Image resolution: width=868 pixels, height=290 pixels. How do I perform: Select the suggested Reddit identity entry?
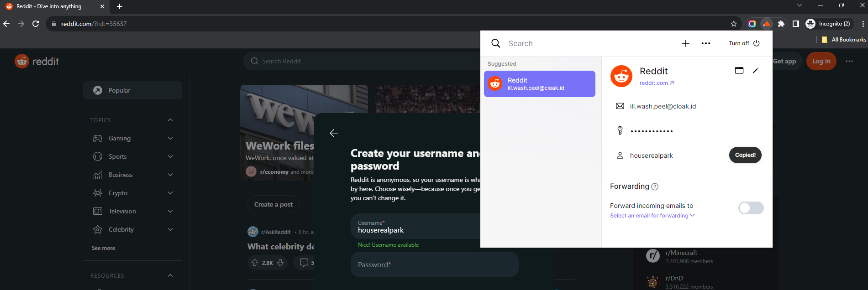pos(540,84)
